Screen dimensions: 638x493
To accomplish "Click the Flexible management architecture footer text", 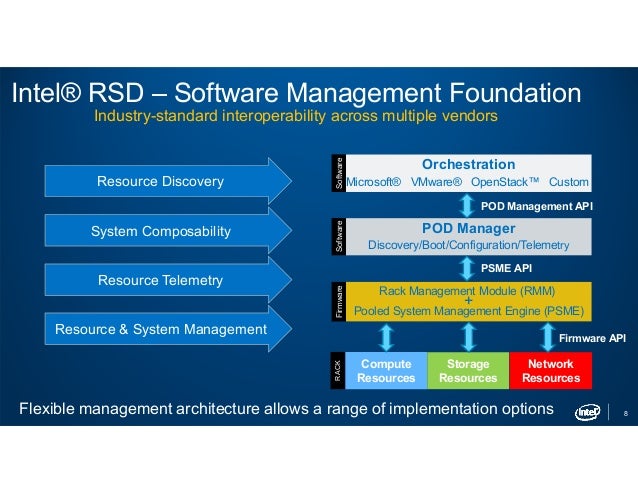I will 286,408.
